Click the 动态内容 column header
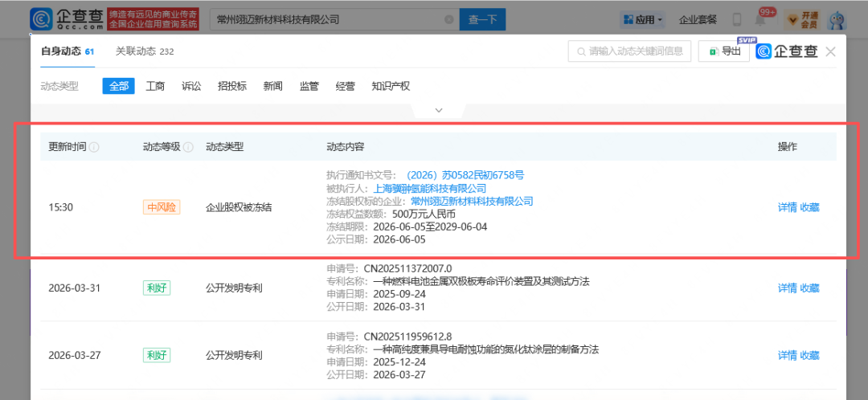868x400 pixels. coord(346,147)
